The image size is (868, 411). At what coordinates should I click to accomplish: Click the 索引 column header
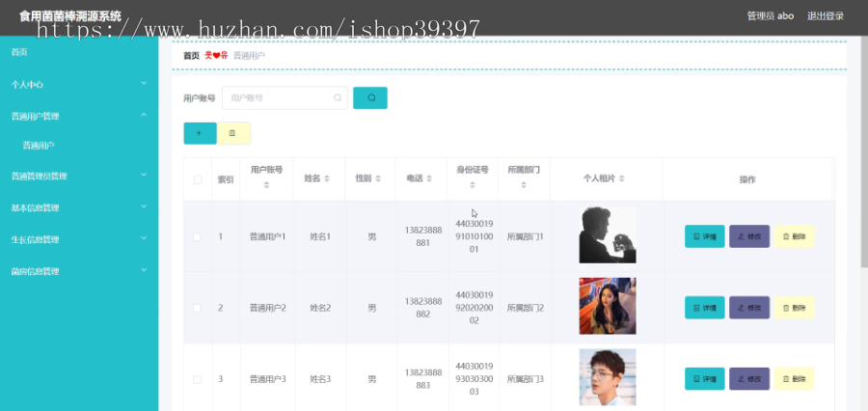pos(226,179)
